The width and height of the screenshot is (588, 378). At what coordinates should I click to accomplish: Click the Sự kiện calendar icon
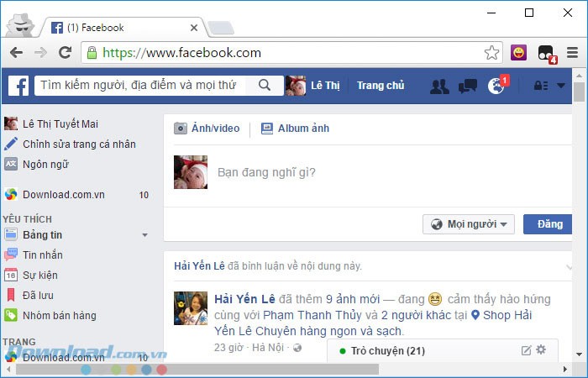pyautogui.click(x=11, y=275)
